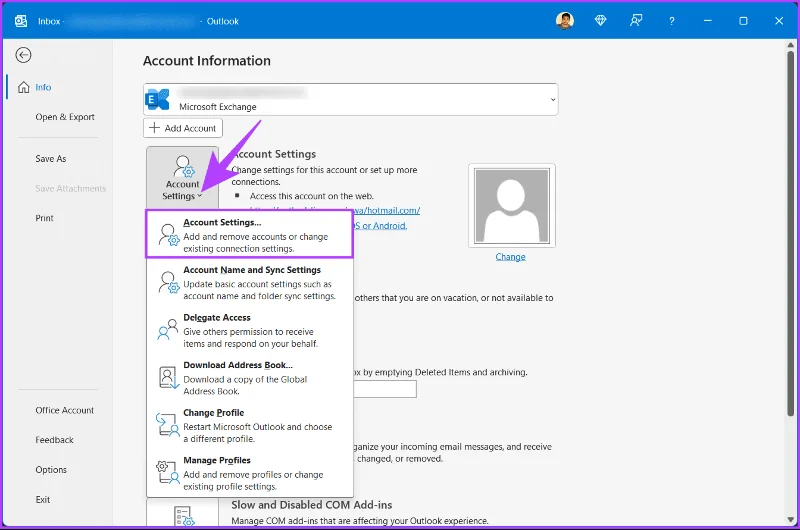The width and height of the screenshot is (800, 530).
Task: Click the user avatar in title bar
Action: (565, 21)
